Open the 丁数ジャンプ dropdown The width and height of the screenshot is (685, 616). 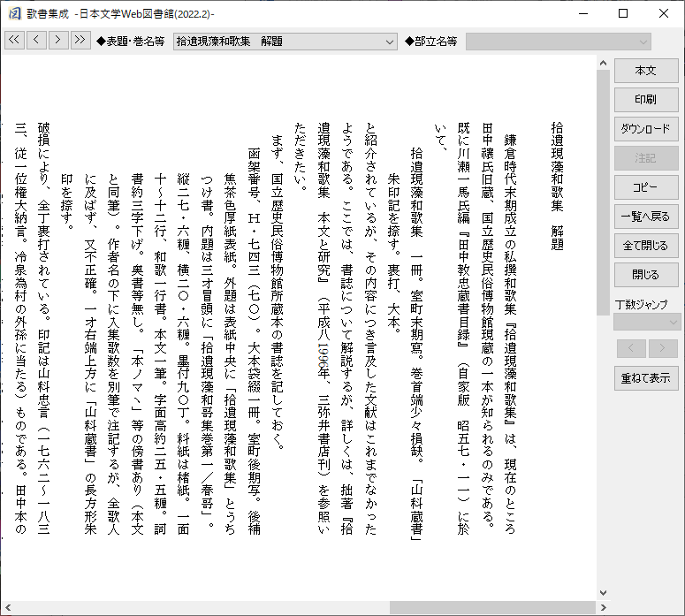point(647,323)
